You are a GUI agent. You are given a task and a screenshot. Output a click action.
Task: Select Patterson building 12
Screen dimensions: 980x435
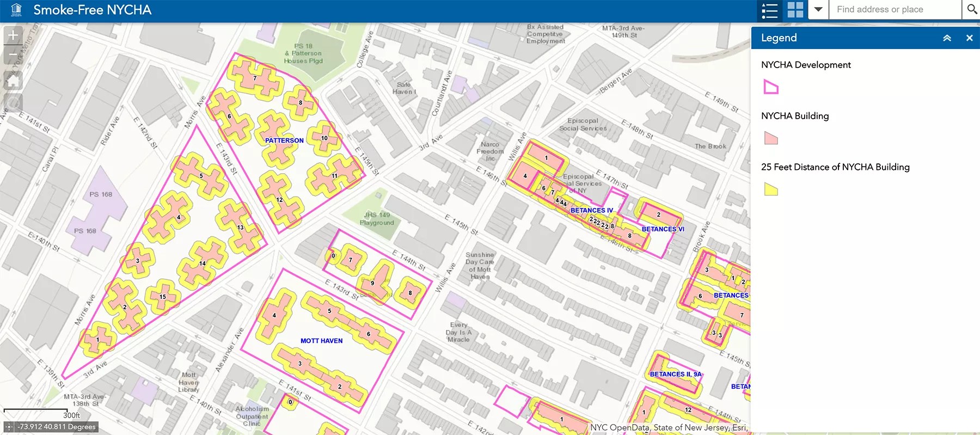[279, 200]
